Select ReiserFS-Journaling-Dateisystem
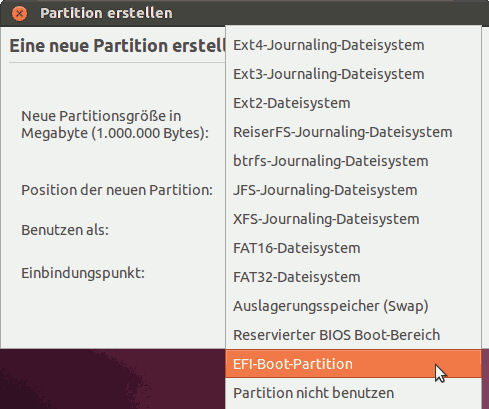Viewport: 489px width, 409px height. (x=353, y=132)
